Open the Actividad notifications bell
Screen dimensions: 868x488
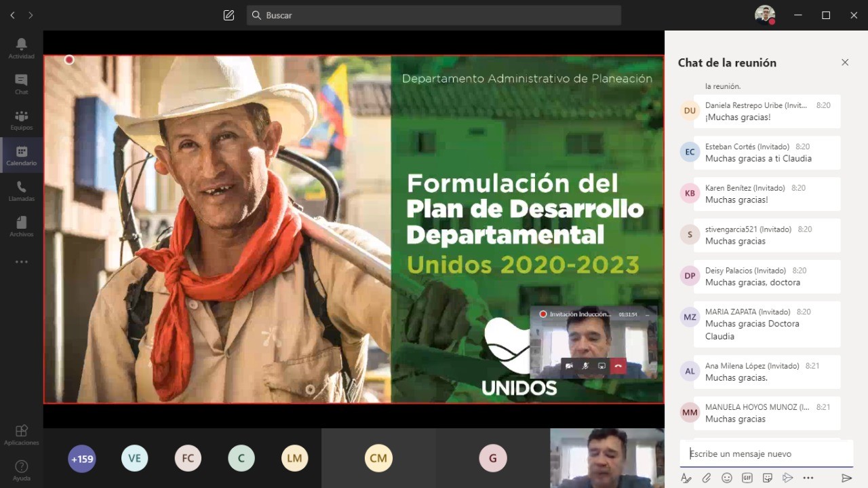pyautogui.click(x=22, y=48)
